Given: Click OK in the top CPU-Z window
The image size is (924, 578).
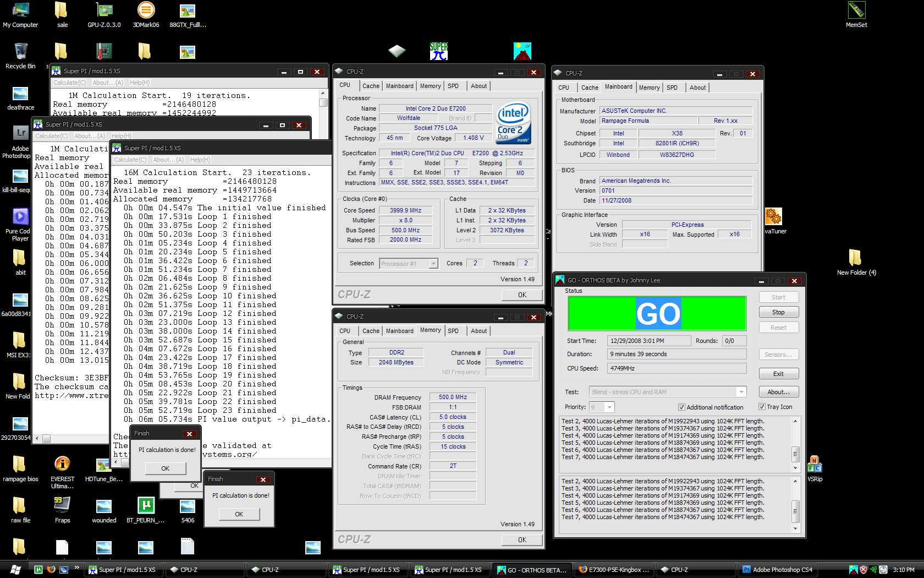Looking at the screenshot, I should coord(522,295).
